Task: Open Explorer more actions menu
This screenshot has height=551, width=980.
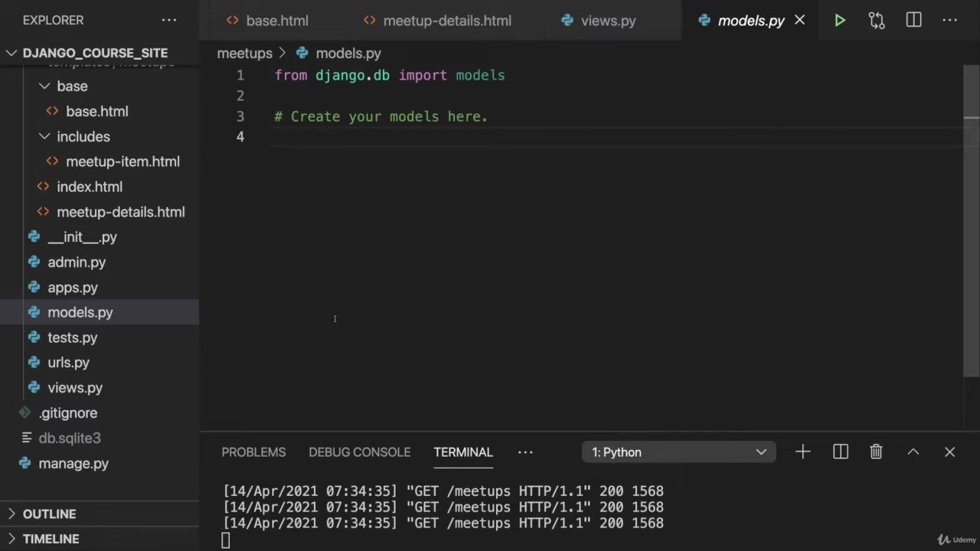Action: pyautogui.click(x=169, y=21)
